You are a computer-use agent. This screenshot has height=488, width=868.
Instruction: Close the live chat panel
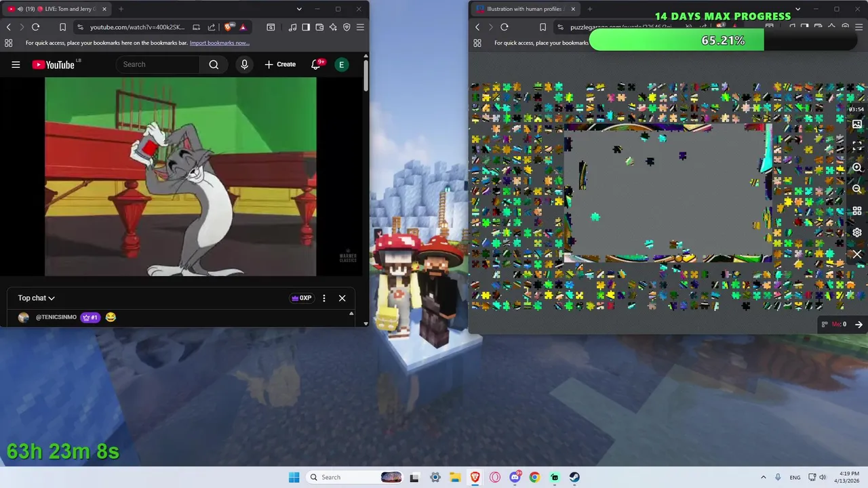pos(342,298)
